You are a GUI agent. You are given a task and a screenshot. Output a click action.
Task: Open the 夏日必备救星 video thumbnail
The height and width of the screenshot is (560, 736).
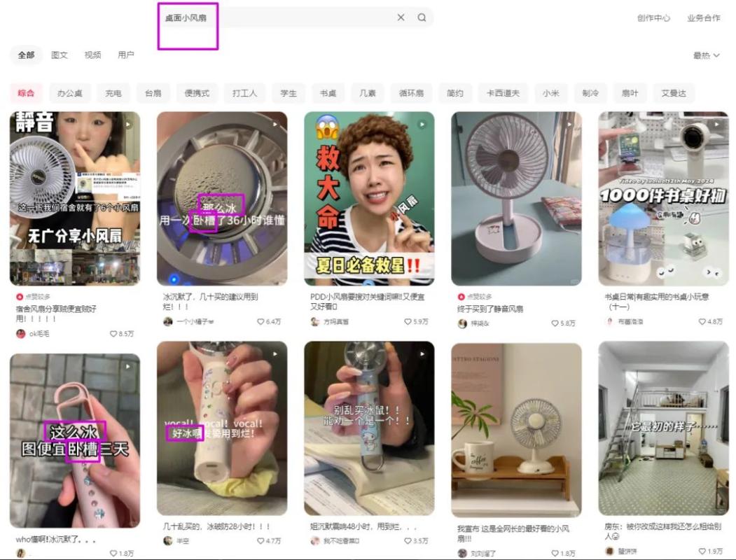(370, 198)
